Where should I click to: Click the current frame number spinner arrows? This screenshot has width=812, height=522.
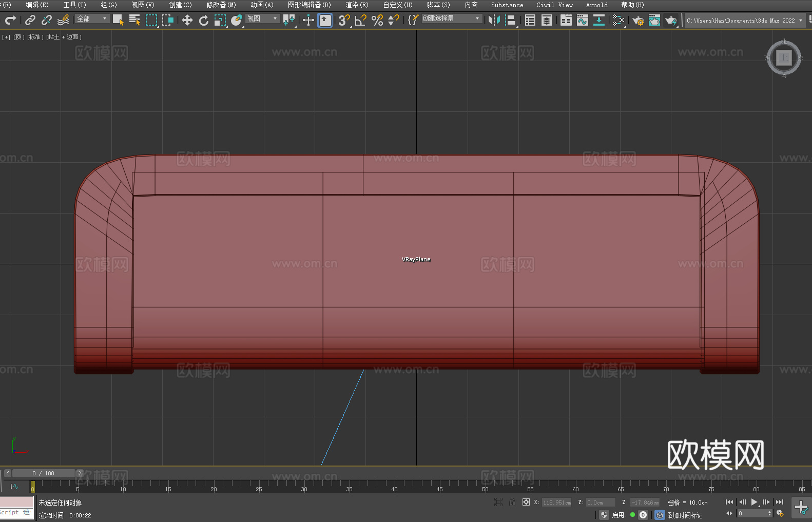point(769,513)
